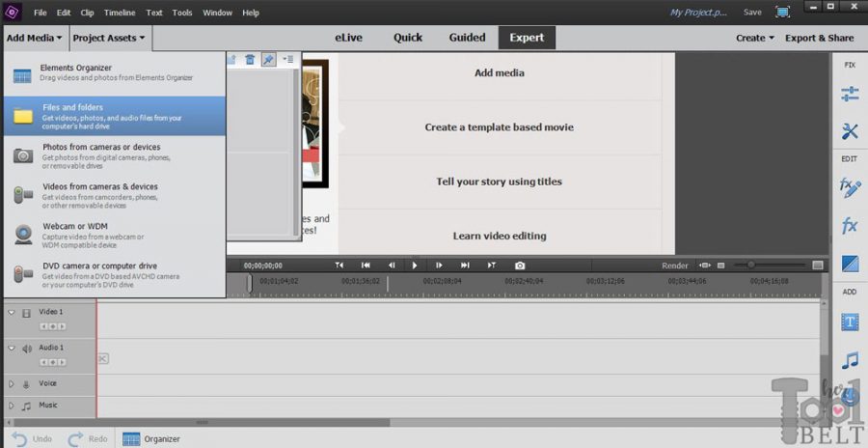Screen dimensions: 868x448
Task: Click the zoom in timeline icon
Action: click(818, 266)
